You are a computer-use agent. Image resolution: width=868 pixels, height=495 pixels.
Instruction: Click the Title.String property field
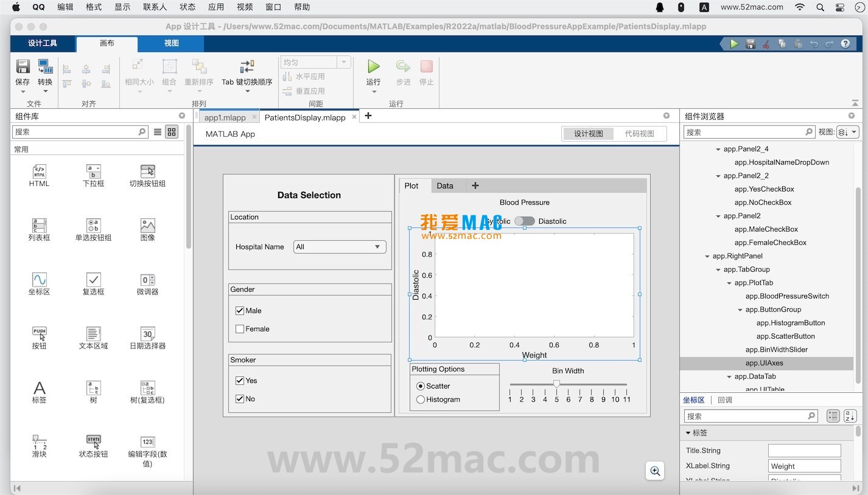tap(804, 451)
